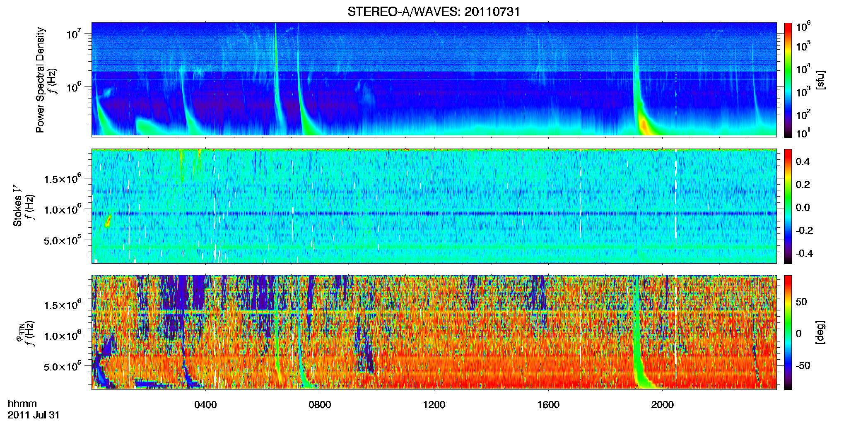868x447 pixels.
Task: Click the top panel power spectral density colorbar
Action: pos(788,80)
